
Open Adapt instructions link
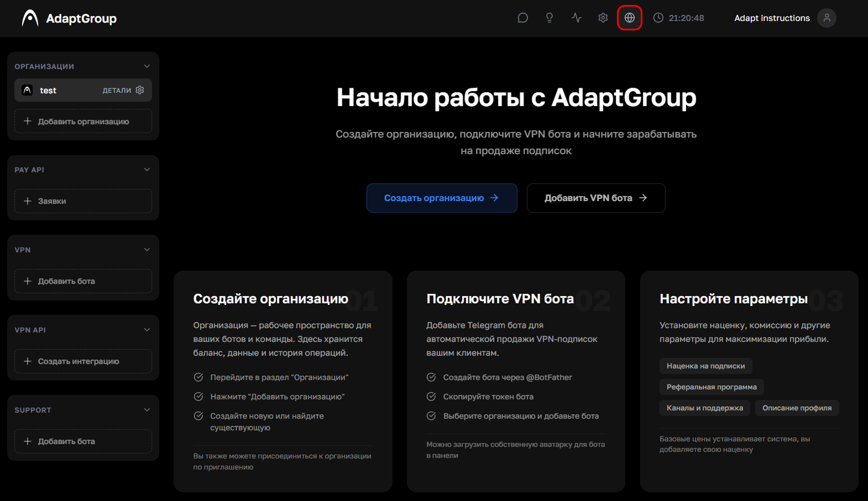point(772,18)
